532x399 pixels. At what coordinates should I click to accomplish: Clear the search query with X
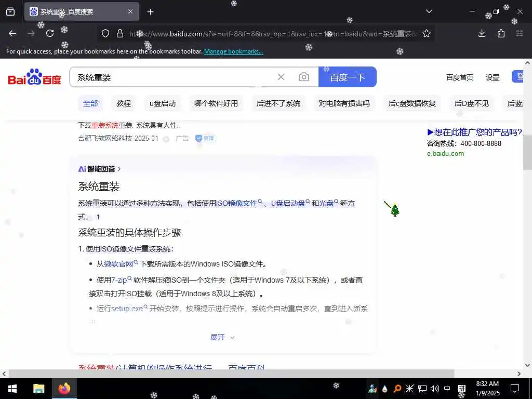click(x=281, y=77)
